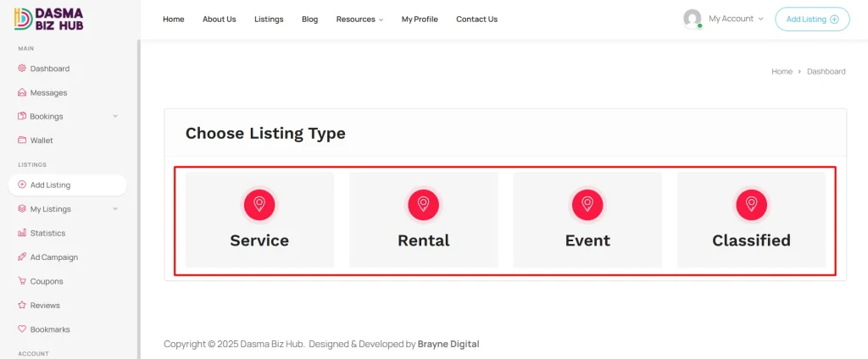Click the Ad Campaign rocket icon

[22, 257]
